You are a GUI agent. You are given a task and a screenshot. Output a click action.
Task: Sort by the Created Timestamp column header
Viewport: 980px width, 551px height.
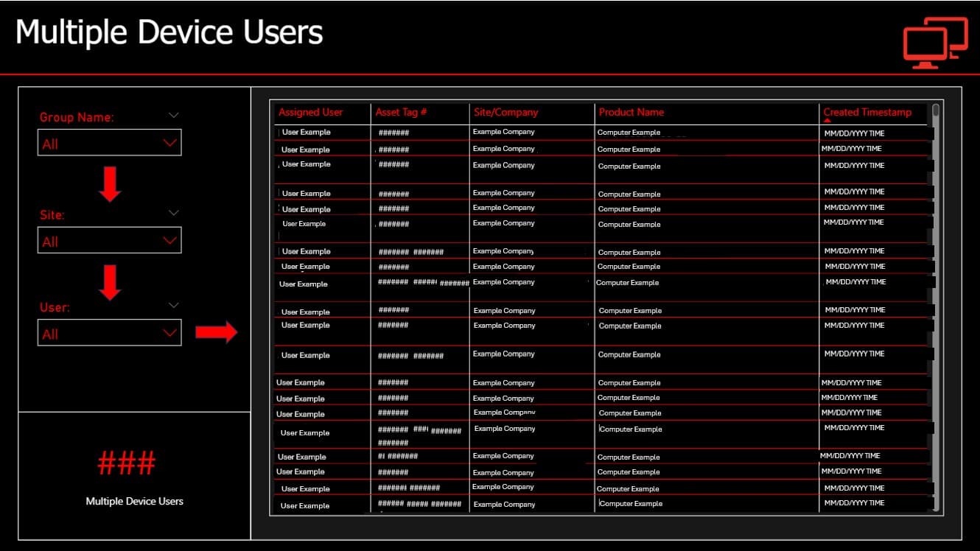(867, 112)
